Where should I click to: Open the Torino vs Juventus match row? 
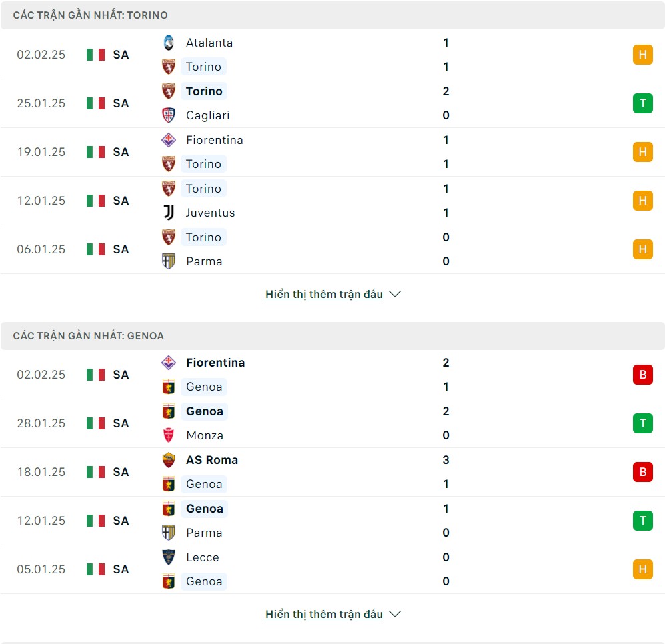coord(332,201)
